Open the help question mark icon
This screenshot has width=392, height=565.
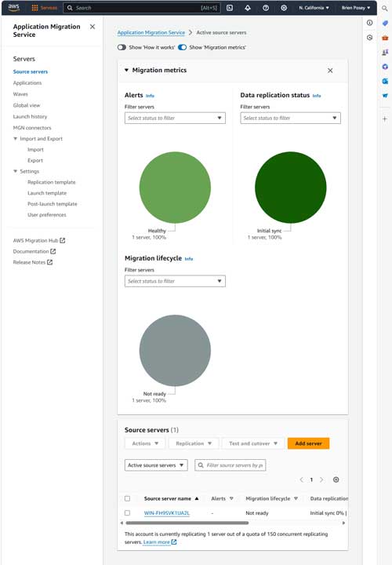266,8
